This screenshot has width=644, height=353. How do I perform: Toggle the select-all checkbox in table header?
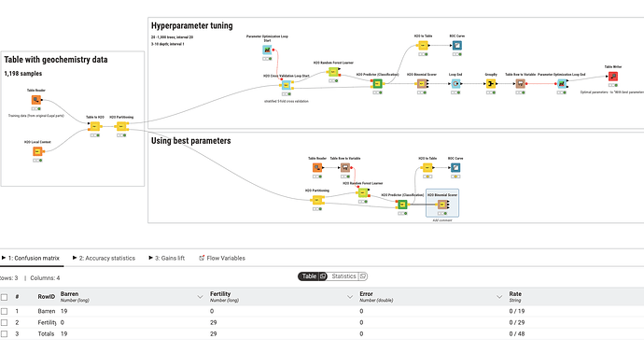[4, 297]
